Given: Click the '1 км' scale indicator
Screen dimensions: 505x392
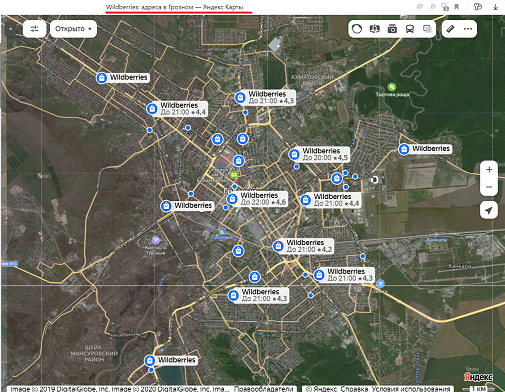Looking at the screenshot, I should 478,389.
